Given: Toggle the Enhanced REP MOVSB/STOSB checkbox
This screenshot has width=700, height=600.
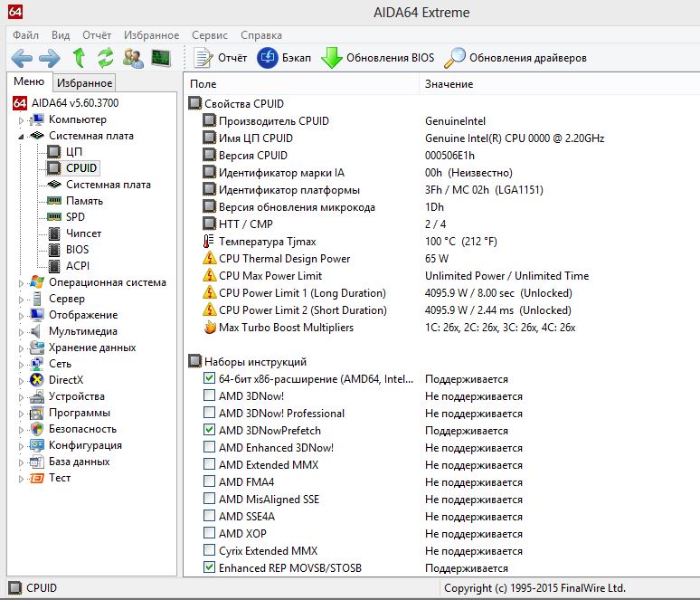Looking at the screenshot, I should (209, 567).
